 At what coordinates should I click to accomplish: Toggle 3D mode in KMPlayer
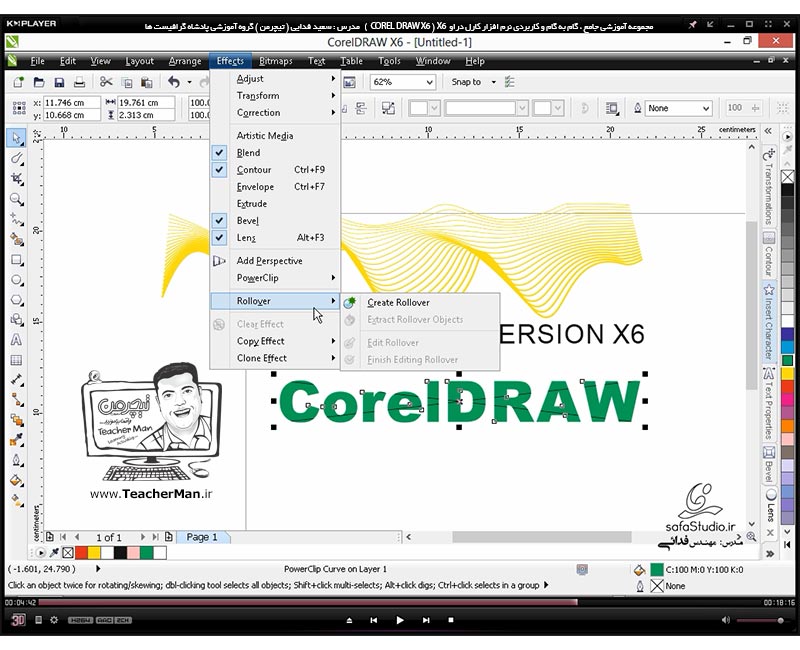[18, 620]
